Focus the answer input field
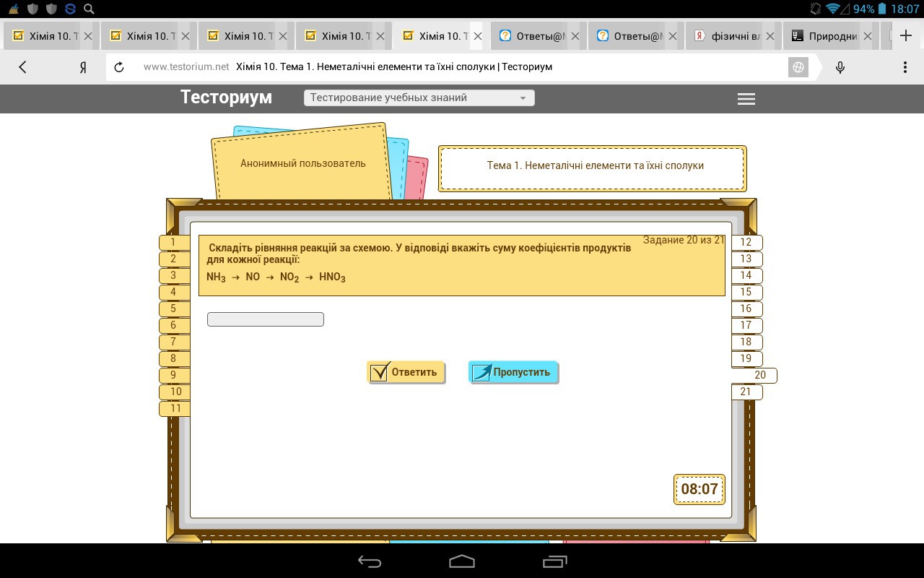 (x=266, y=319)
